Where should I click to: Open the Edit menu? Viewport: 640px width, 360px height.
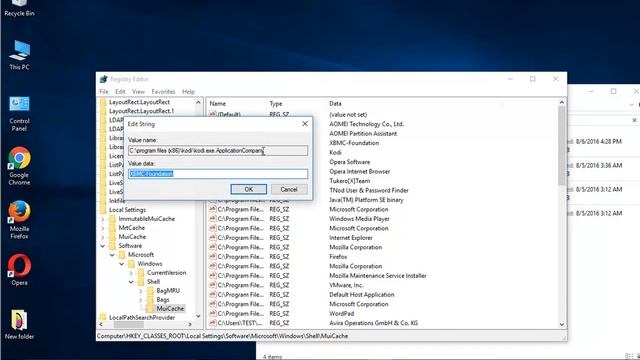[x=120, y=92]
